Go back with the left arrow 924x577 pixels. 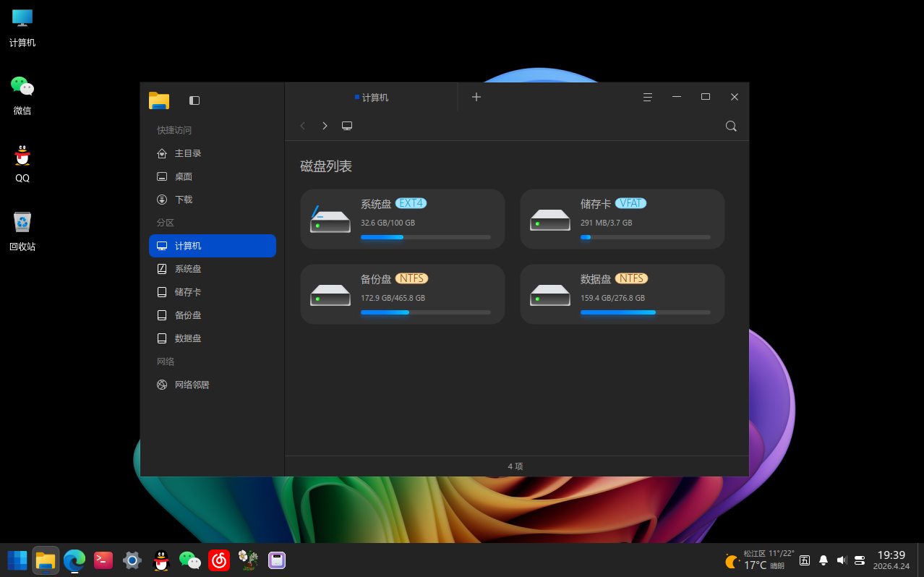coord(302,126)
